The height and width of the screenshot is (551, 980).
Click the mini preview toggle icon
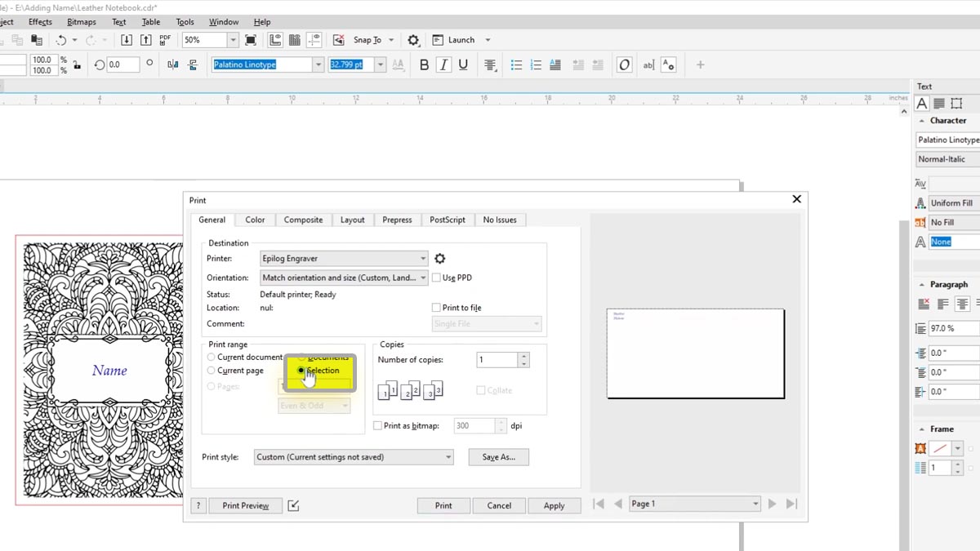[294, 506]
